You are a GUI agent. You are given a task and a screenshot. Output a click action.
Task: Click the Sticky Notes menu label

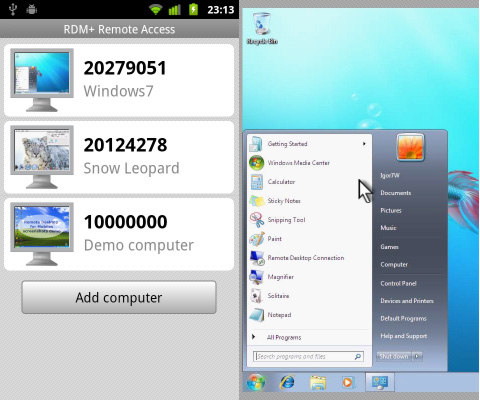(x=284, y=201)
